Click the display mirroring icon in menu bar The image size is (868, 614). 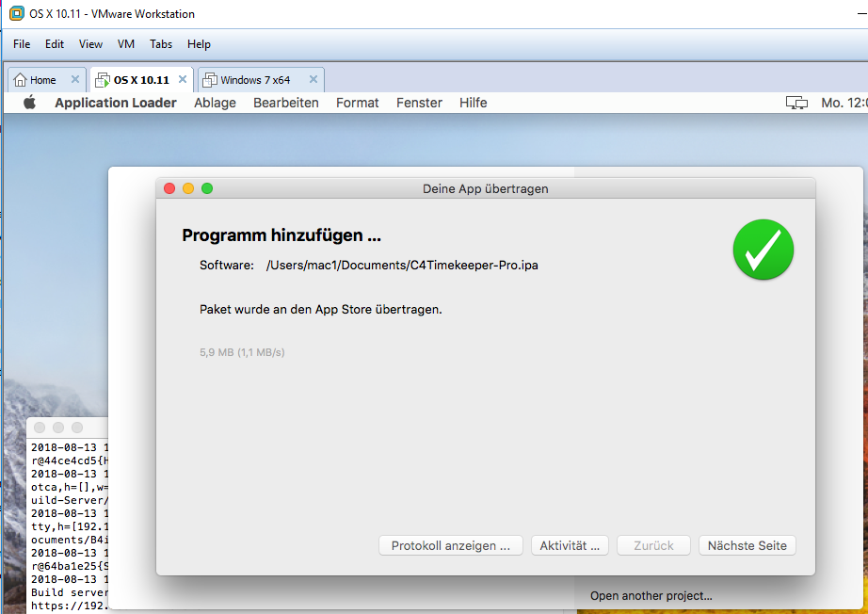pyautogui.click(x=796, y=103)
